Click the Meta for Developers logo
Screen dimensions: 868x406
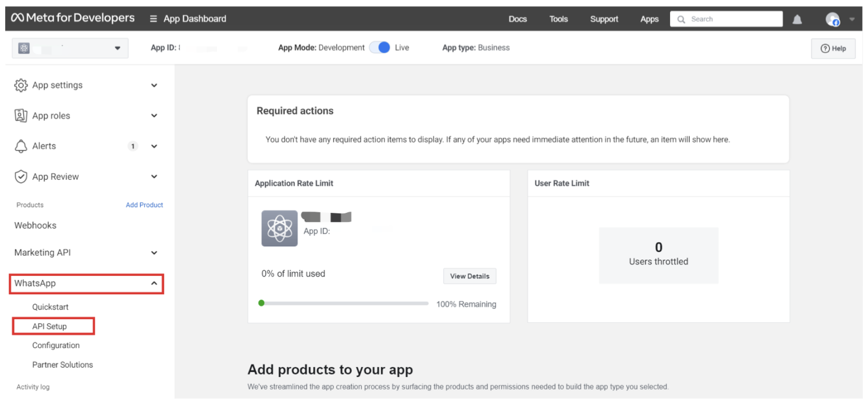click(x=73, y=19)
